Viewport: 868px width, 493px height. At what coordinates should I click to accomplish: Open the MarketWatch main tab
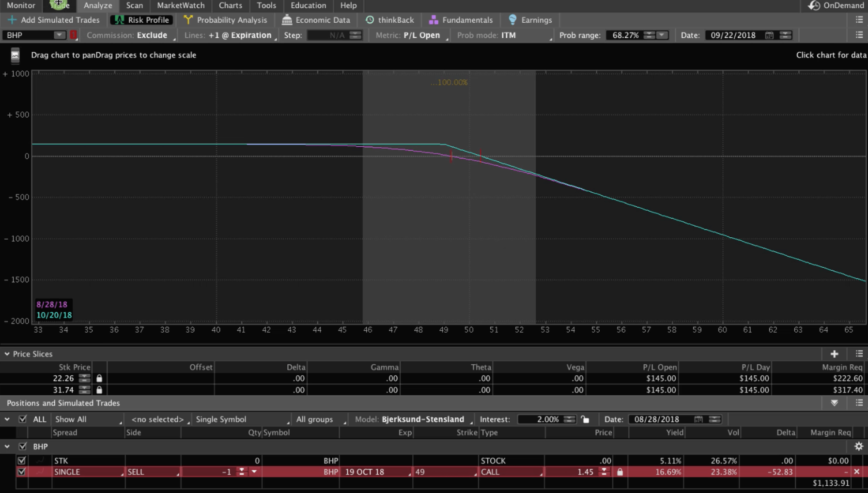pos(181,5)
